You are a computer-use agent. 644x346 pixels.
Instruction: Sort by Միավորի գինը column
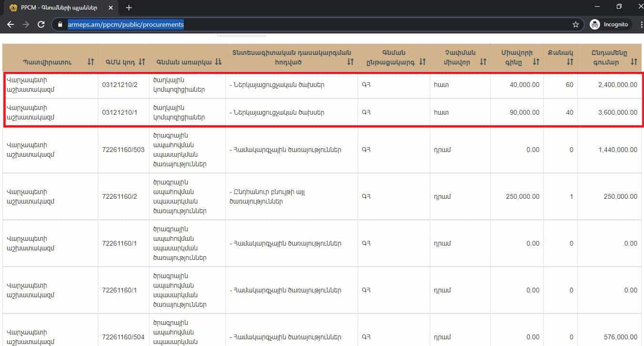tap(536, 62)
